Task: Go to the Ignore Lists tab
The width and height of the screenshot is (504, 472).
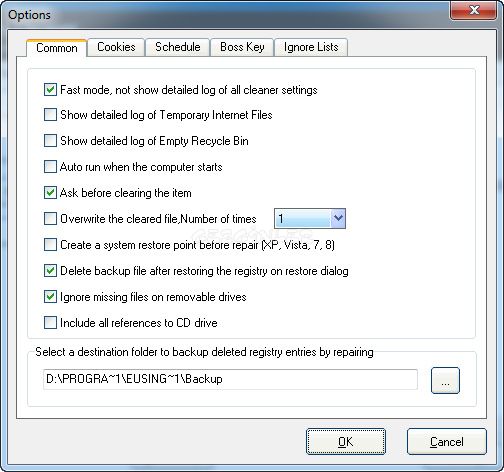Action: (311, 47)
